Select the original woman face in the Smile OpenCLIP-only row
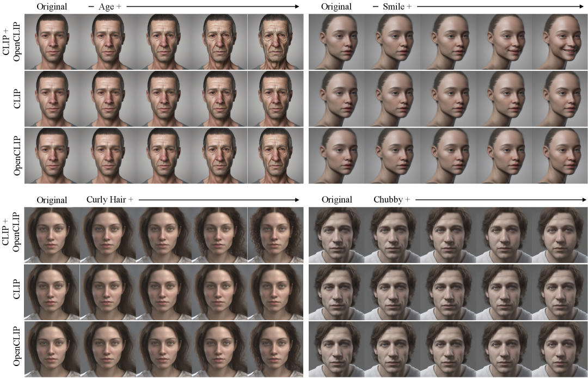This screenshot has width=588, height=378. (336, 156)
